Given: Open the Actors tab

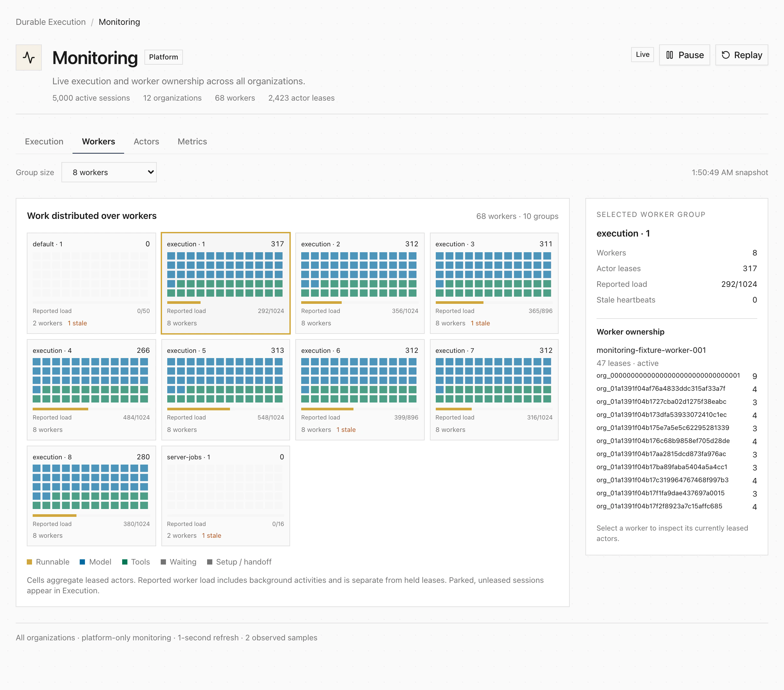Looking at the screenshot, I should pos(146,141).
